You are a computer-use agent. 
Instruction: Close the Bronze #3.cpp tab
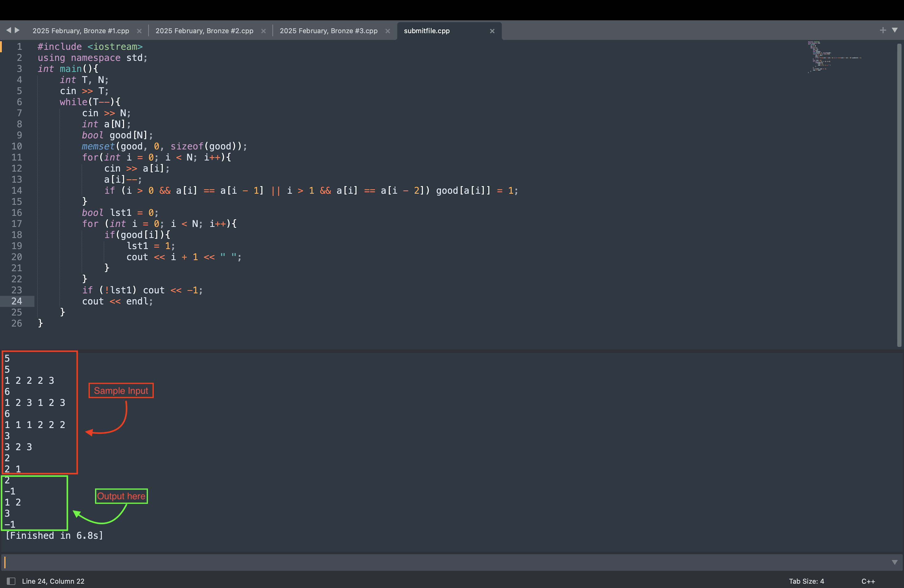coord(387,31)
